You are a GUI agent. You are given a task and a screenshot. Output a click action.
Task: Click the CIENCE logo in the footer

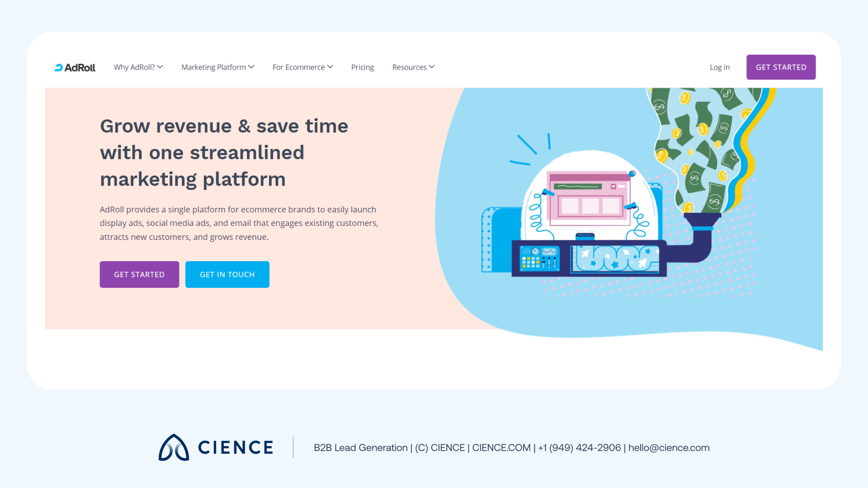[x=216, y=447]
